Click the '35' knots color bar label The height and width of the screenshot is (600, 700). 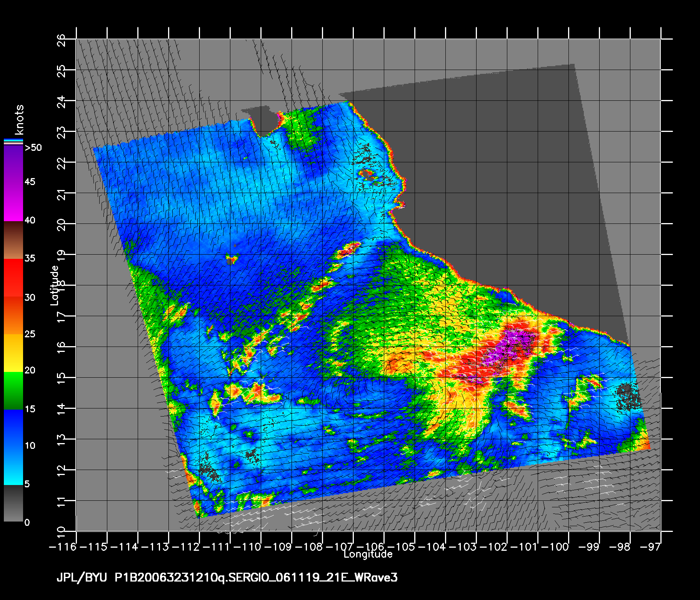(x=30, y=258)
